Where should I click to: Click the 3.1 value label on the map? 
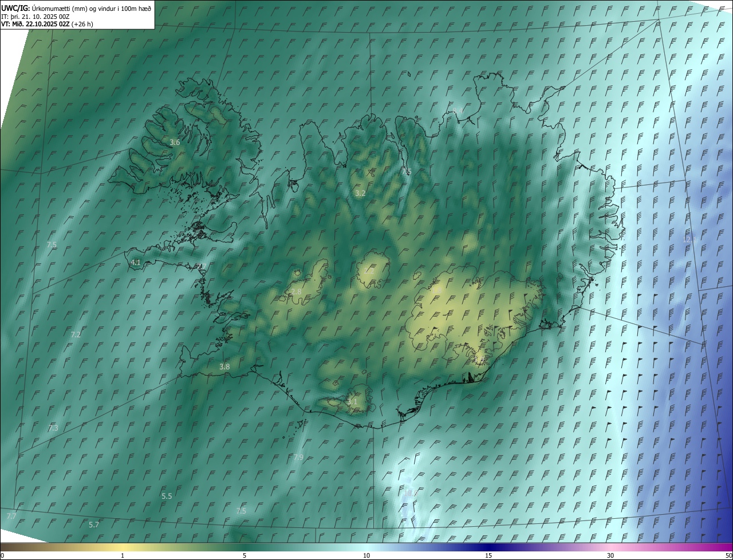click(x=352, y=402)
